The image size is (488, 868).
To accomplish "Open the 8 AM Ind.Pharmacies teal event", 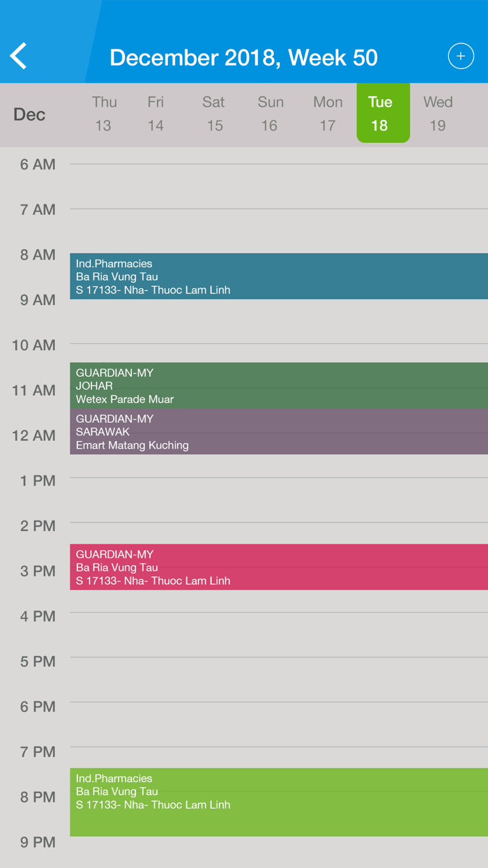I will [x=279, y=276].
